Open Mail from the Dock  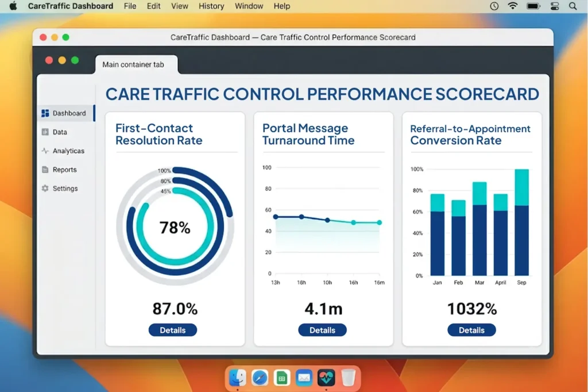coord(304,378)
